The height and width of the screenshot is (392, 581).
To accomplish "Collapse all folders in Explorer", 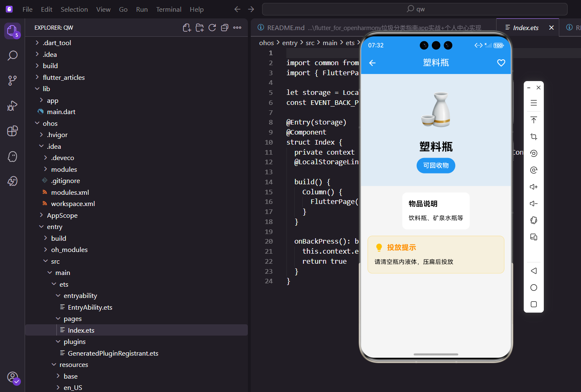I will pos(224,28).
